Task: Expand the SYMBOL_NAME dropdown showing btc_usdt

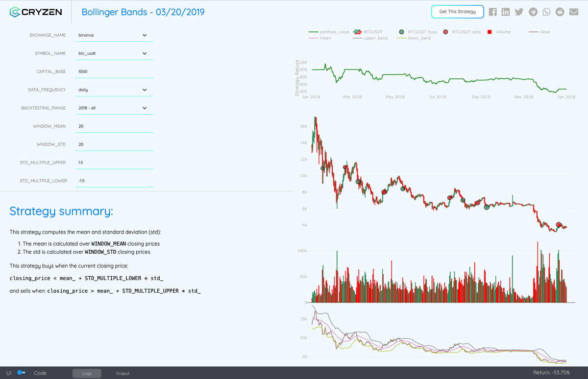Action: 114,53
